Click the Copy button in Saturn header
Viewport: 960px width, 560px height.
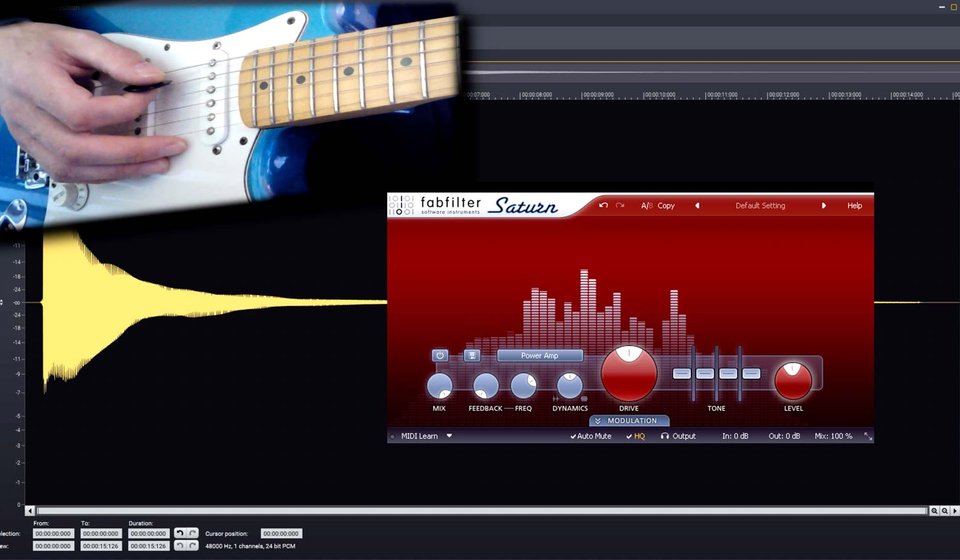coord(666,206)
